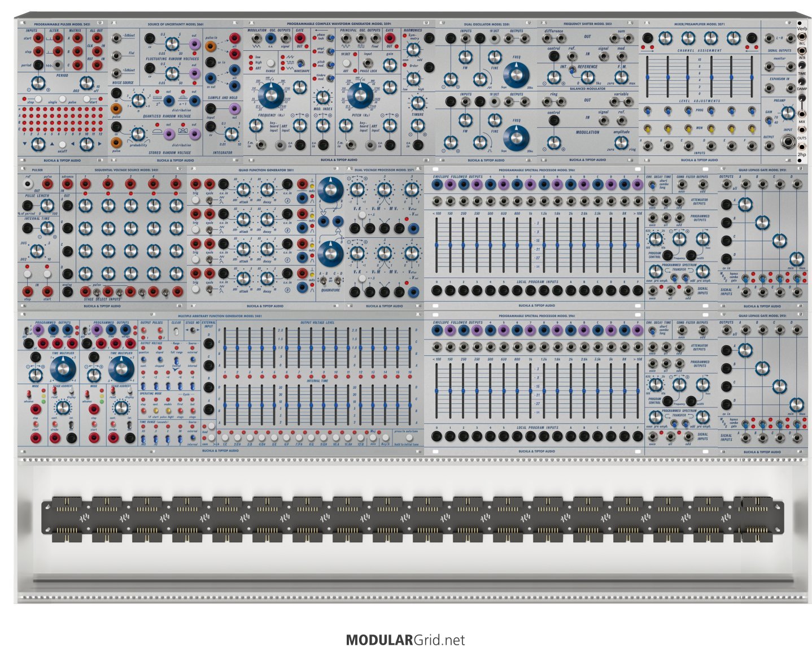Click the decay knob of Quad Function Generator section B
The image size is (812, 652).
click(x=267, y=219)
